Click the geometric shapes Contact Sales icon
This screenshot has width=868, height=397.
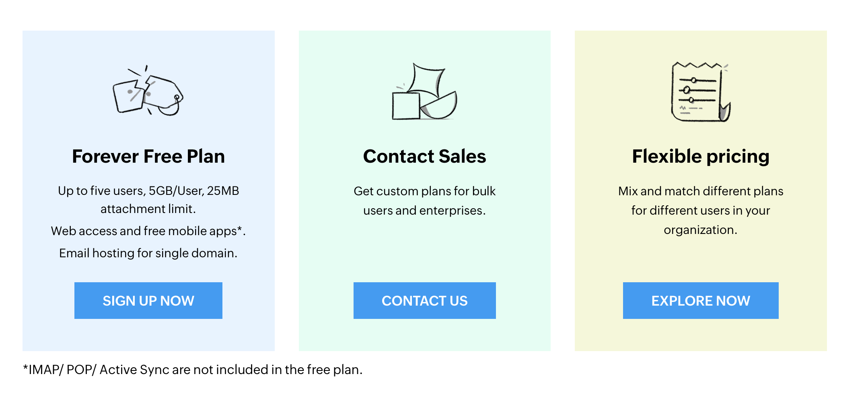click(424, 91)
